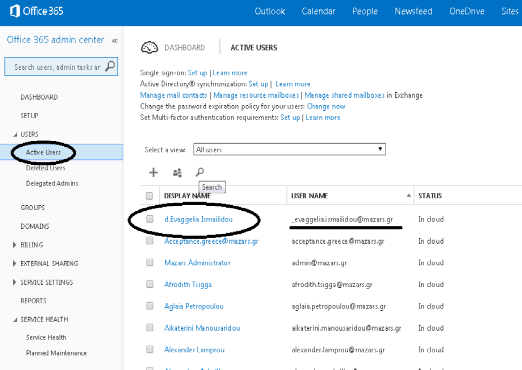Viewport: 522px width, 370px height.
Task: Click the DISPLAY NAME column header
Action: click(187, 196)
